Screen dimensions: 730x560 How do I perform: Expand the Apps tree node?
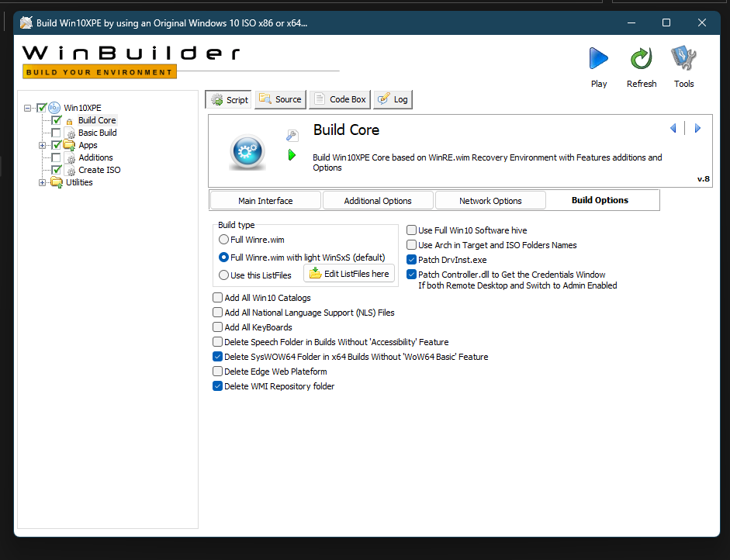click(42, 145)
